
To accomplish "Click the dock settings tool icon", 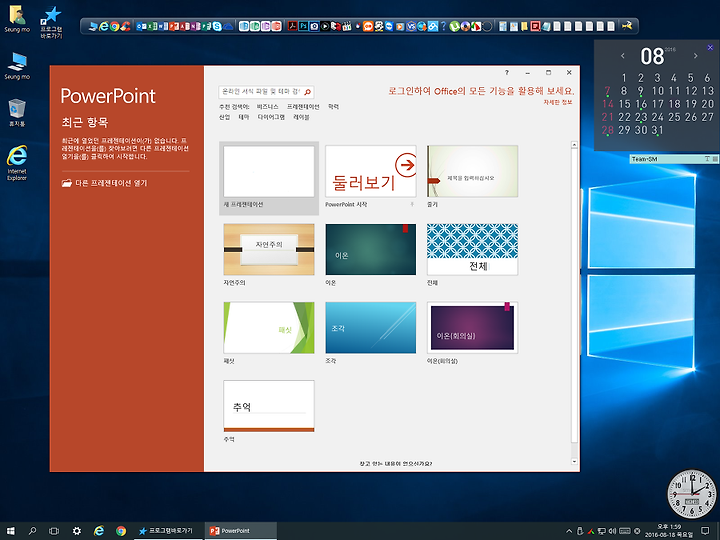I will pos(627,26).
